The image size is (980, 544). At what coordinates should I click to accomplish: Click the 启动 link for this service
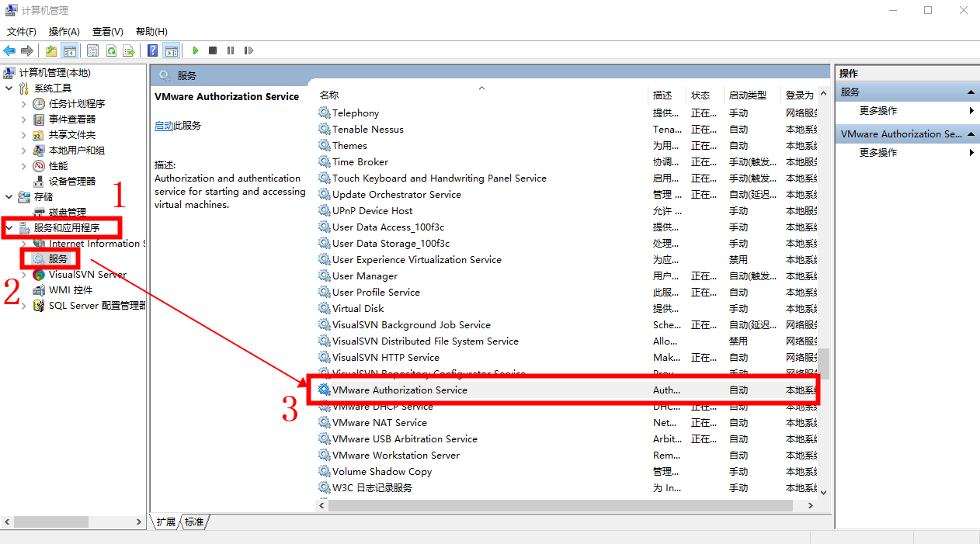click(x=164, y=125)
